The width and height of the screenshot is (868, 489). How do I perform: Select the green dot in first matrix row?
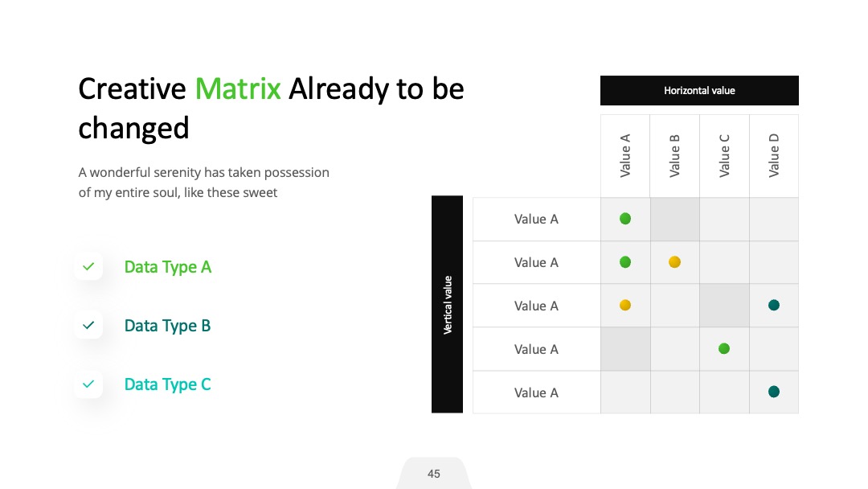click(625, 219)
